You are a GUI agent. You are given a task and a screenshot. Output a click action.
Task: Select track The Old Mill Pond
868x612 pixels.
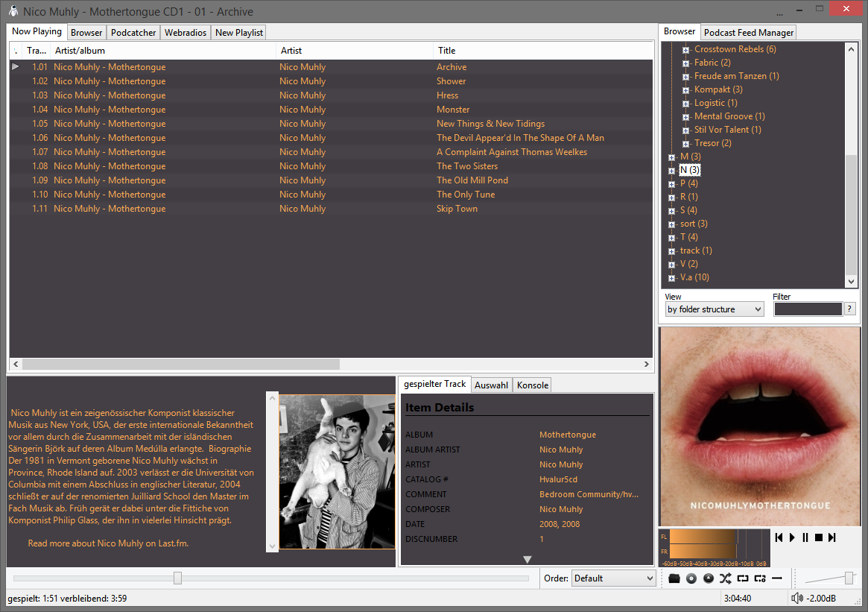(x=331, y=180)
